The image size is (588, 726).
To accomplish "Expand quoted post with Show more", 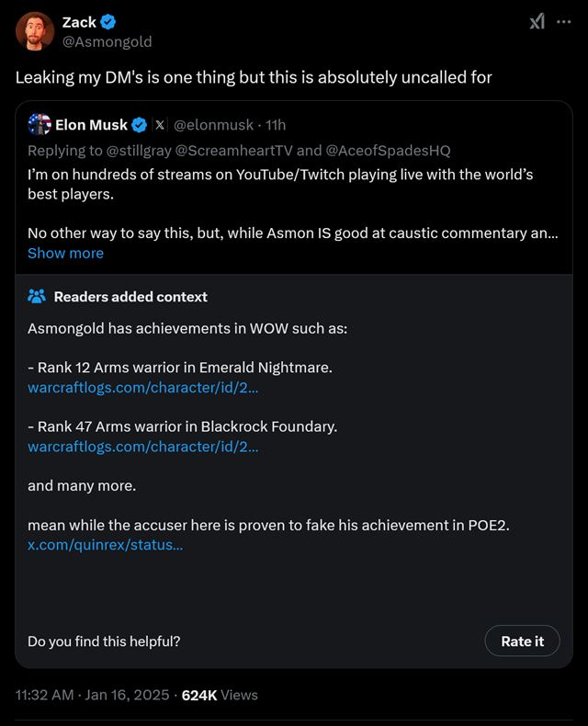I will [x=65, y=253].
